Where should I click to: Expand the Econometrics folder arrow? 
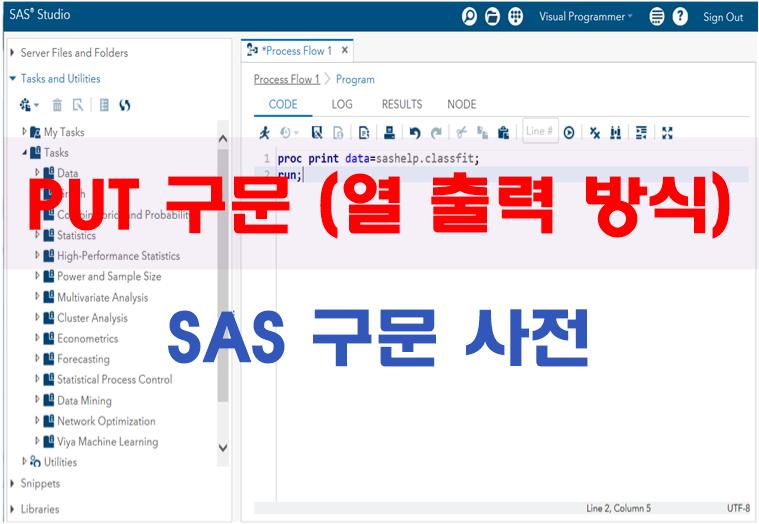coord(37,338)
